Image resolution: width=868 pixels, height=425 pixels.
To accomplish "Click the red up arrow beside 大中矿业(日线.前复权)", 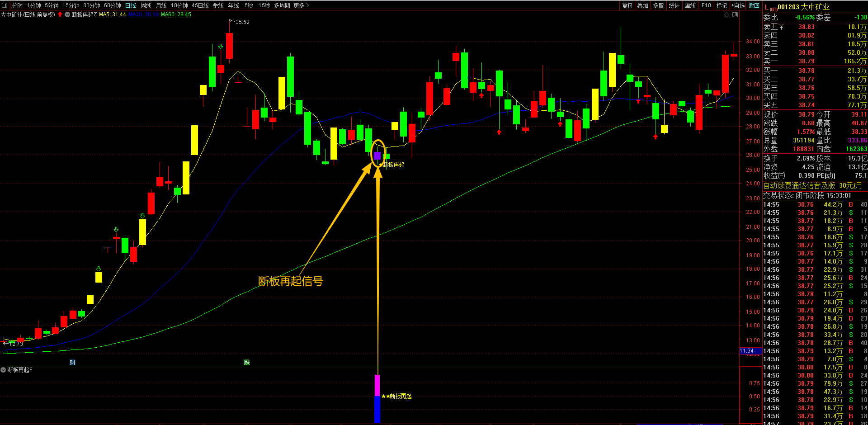I will [x=60, y=14].
